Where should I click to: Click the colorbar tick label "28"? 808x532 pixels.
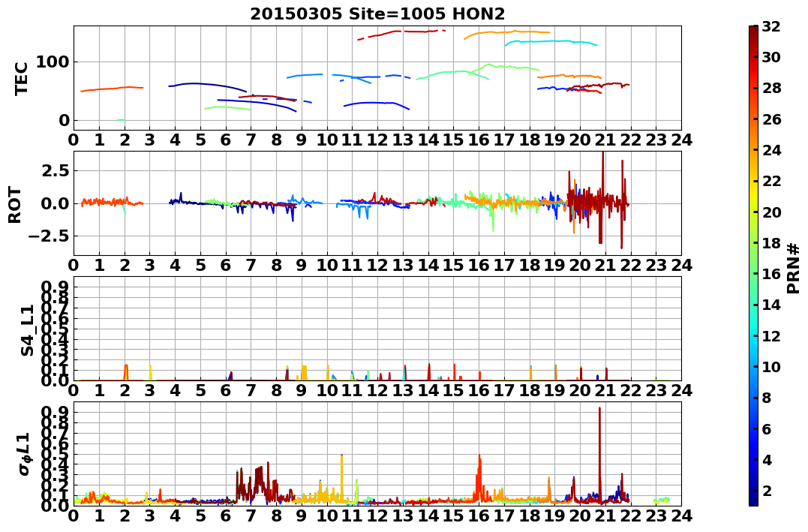[x=771, y=88]
